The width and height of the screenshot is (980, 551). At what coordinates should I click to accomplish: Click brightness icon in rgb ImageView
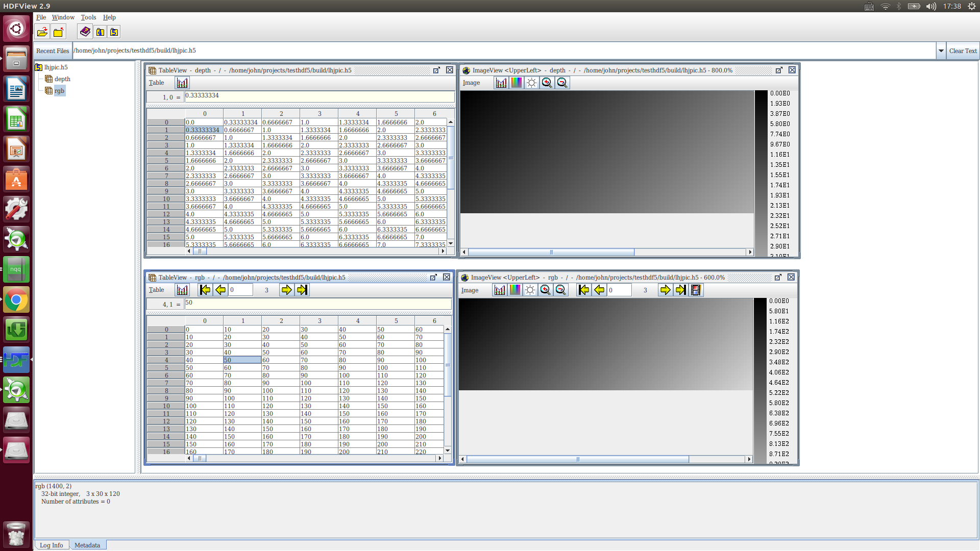(530, 290)
